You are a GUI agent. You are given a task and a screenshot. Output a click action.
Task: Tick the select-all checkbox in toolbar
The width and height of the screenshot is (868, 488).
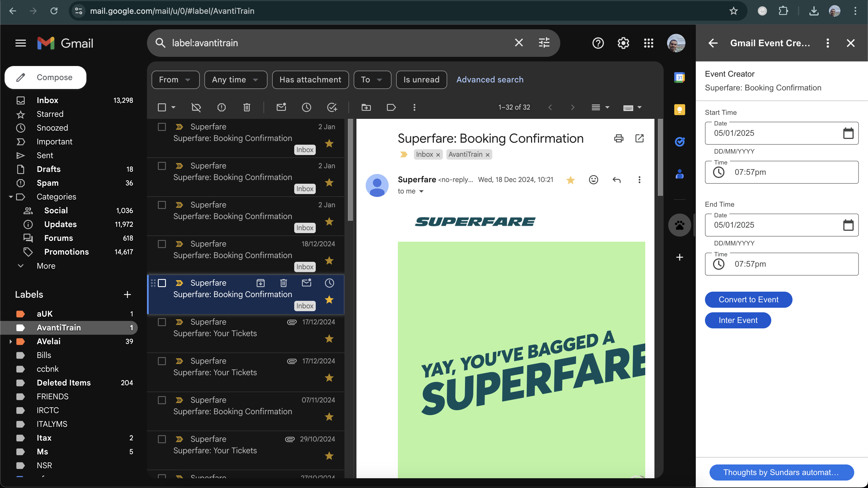(162, 108)
